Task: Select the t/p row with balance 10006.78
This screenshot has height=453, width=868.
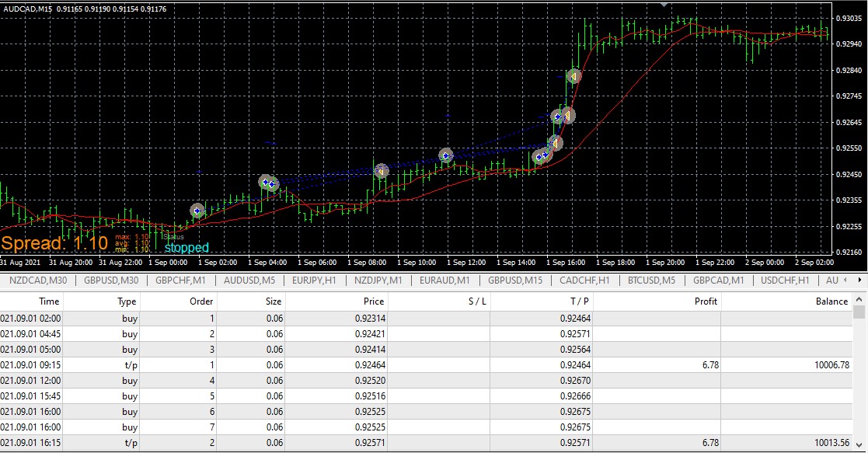Action: [427, 365]
